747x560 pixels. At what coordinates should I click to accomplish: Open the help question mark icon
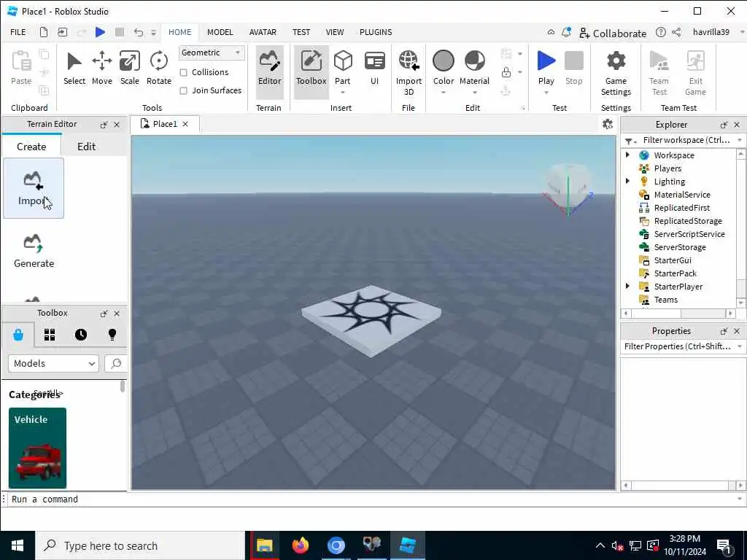[660, 32]
